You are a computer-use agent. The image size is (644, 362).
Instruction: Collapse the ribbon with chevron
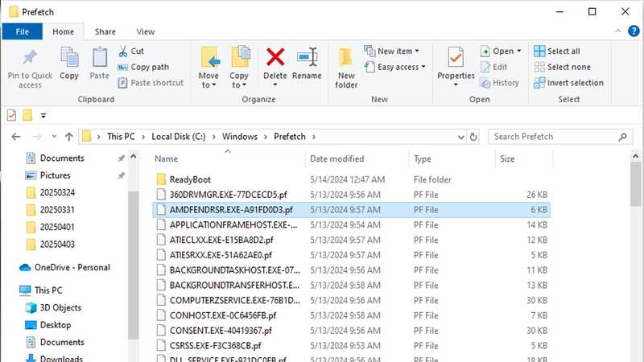click(x=617, y=31)
